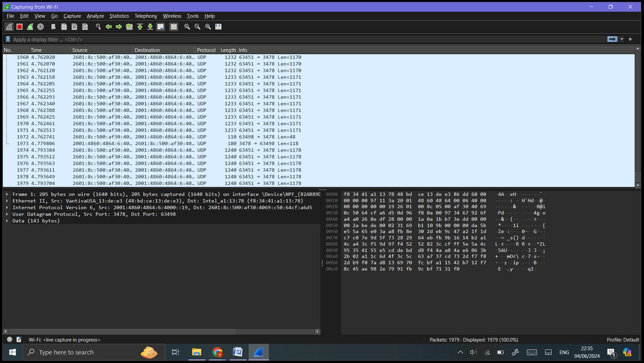Viewport: 644px width, 363px height.
Task: Stop the live capture with red square icon
Action: pyautogui.click(x=19, y=26)
